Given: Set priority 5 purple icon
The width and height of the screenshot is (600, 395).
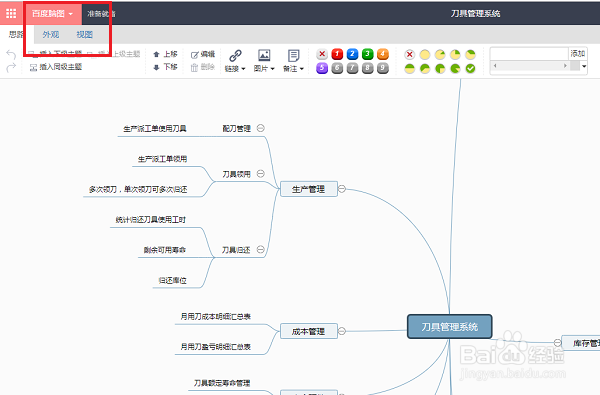Looking at the screenshot, I should coord(322,68).
